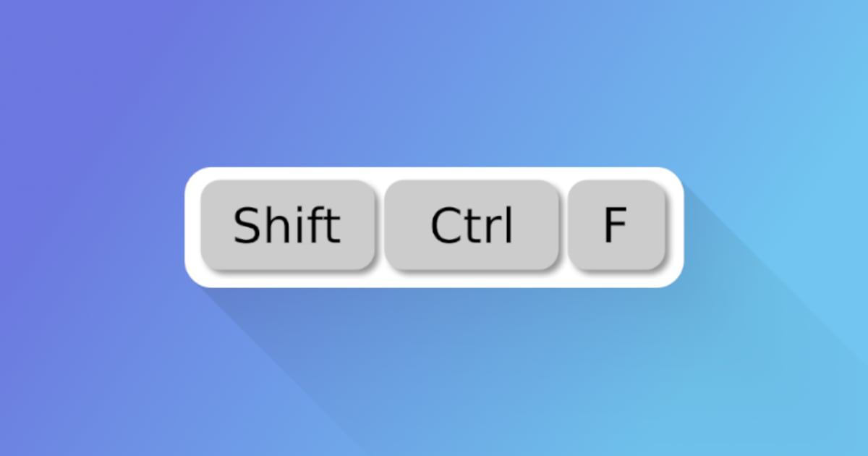Click the white gap between Ctrl and F

[x=563, y=226]
